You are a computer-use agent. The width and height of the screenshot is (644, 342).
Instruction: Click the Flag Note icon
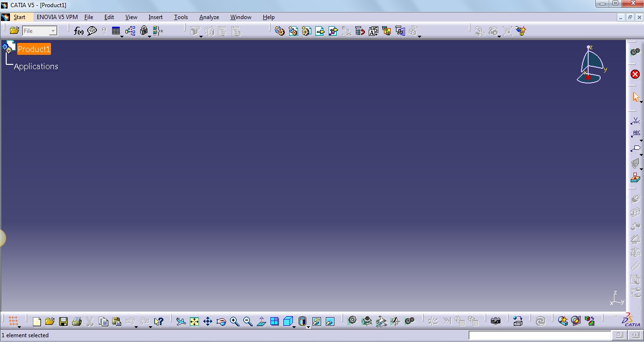coord(635,149)
